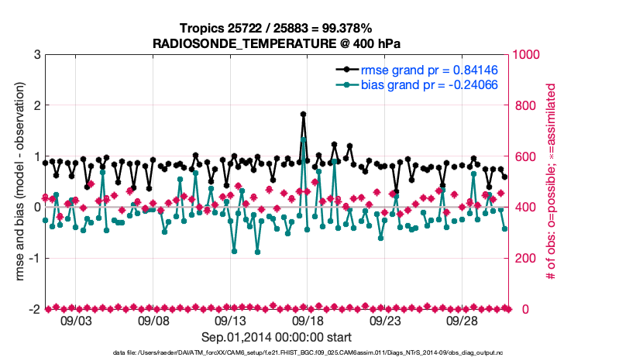This screenshot has width=643, height=364.
Task: Click the -1 tick on left axis
Action: tap(34, 258)
